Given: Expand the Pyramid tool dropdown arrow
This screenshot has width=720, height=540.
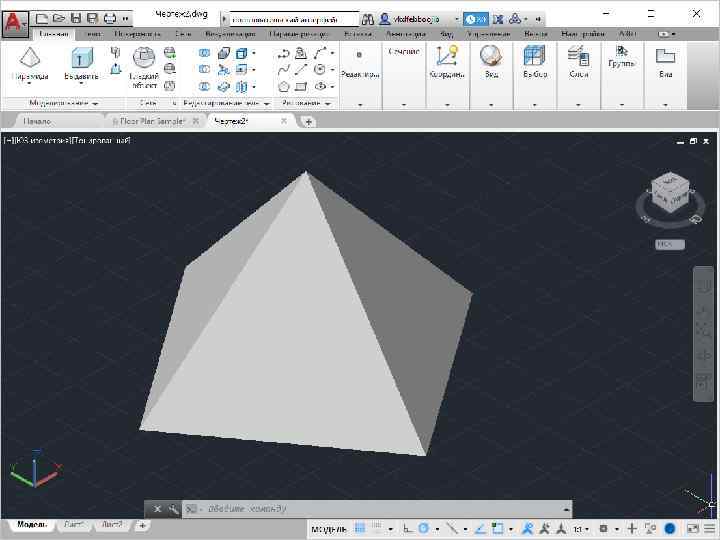Looking at the screenshot, I should coord(29,84).
